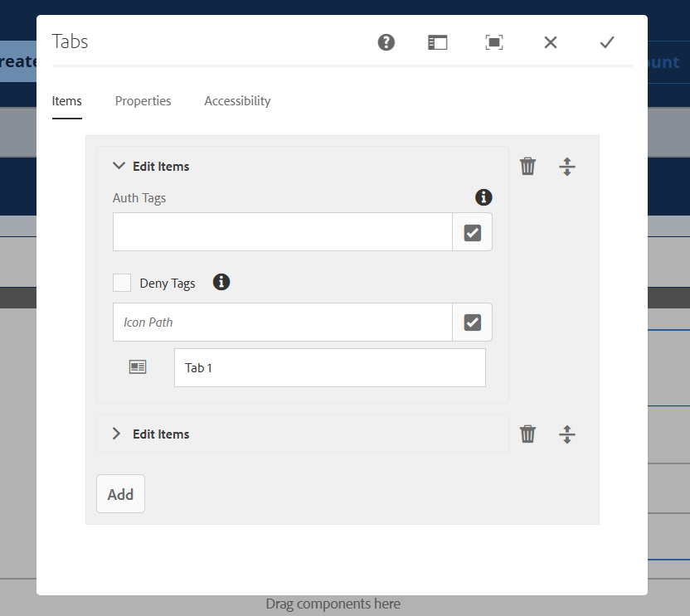Add a new tab item
The image size is (690, 616).
click(x=120, y=493)
